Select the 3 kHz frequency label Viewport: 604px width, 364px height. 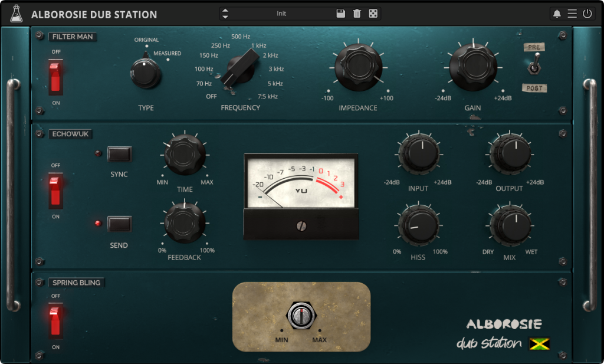point(276,69)
